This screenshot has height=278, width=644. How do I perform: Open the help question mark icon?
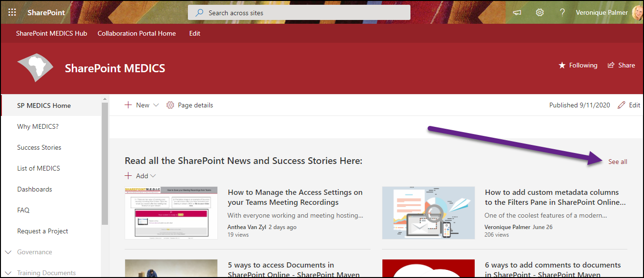(x=562, y=13)
